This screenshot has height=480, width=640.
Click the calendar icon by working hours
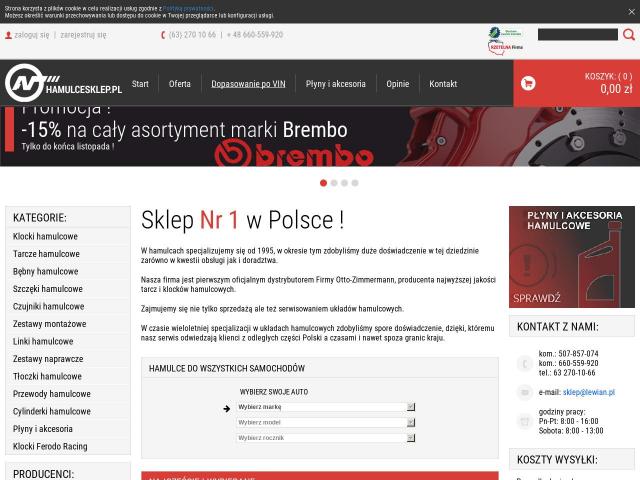pyautogui.click(x=525, y=421)
